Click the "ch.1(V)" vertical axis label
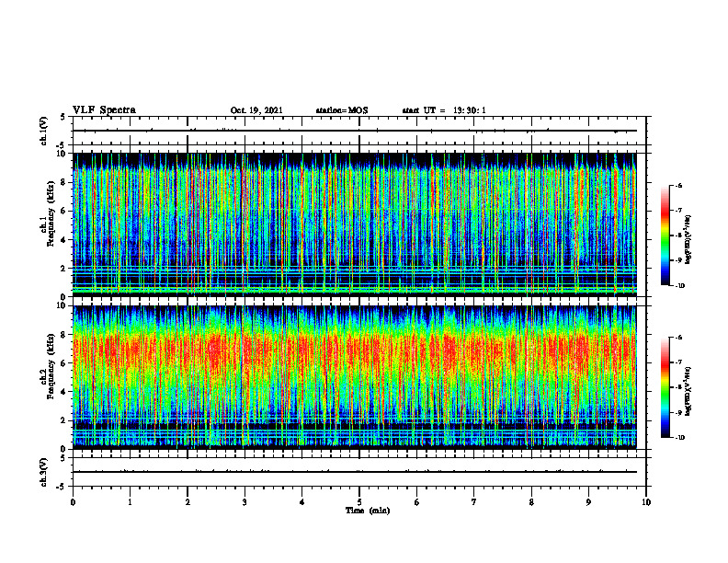 (x=43, y=131)
